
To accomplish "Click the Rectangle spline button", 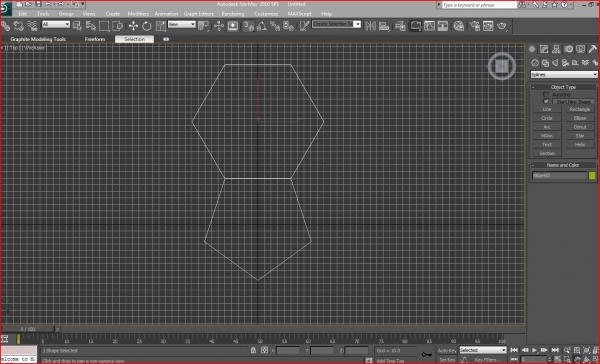I will (x=580, y=109).
